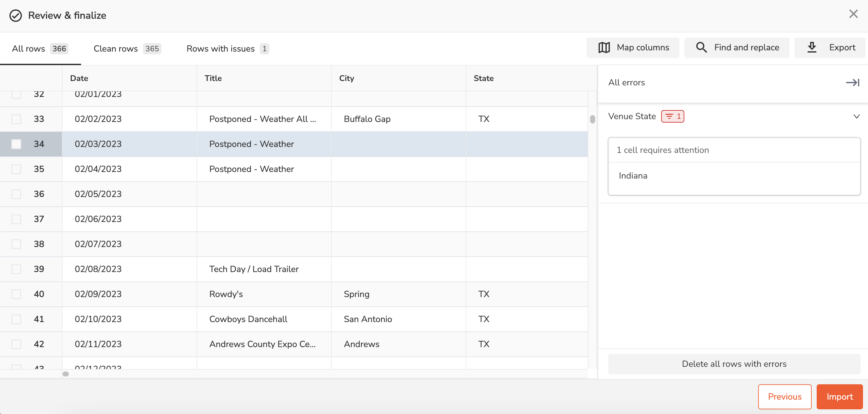Click the Date column header
868x414 pixels.
(130, 78)
